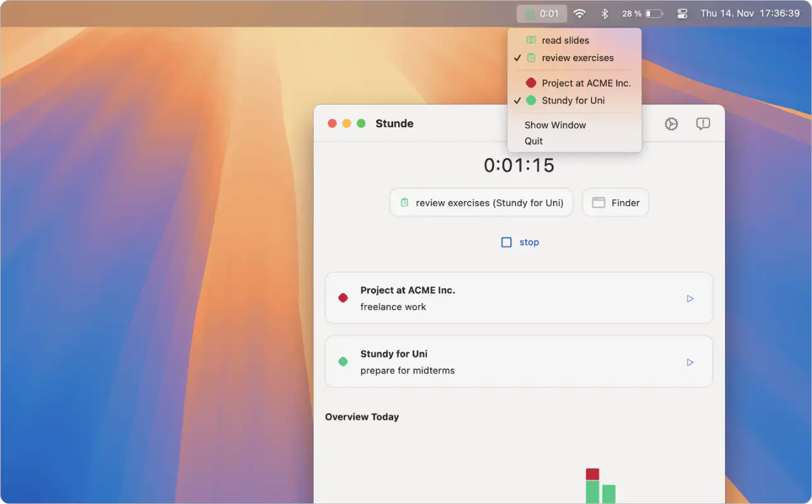Click the window icon in Finder button
Image resolution: width=812 pixels, height=504 pixels.
click(x=598, y=203)
